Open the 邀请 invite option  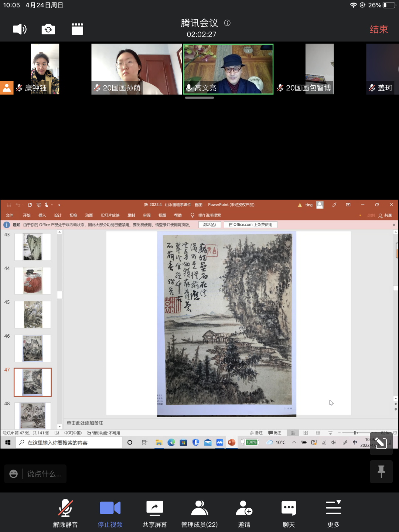[244, 514]
